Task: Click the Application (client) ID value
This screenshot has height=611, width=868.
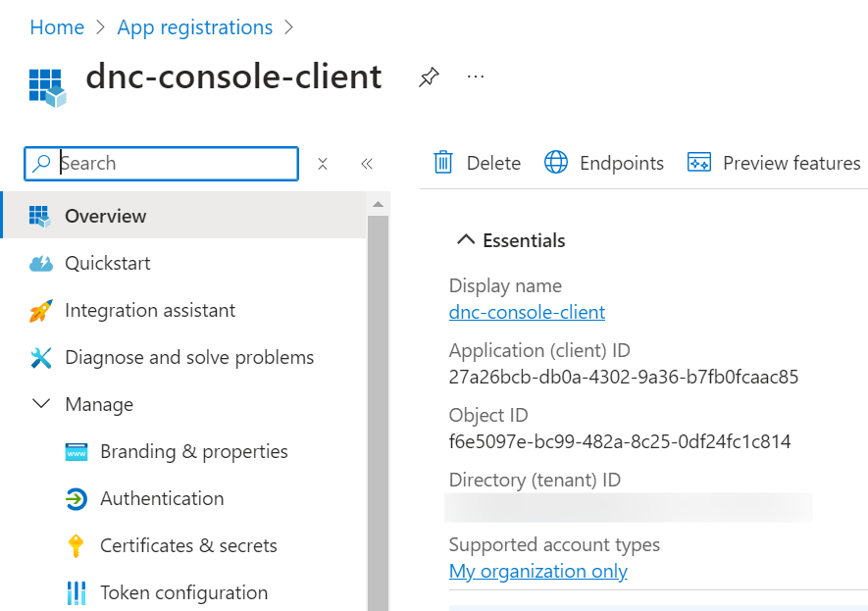Action: (x=624, y=377)
